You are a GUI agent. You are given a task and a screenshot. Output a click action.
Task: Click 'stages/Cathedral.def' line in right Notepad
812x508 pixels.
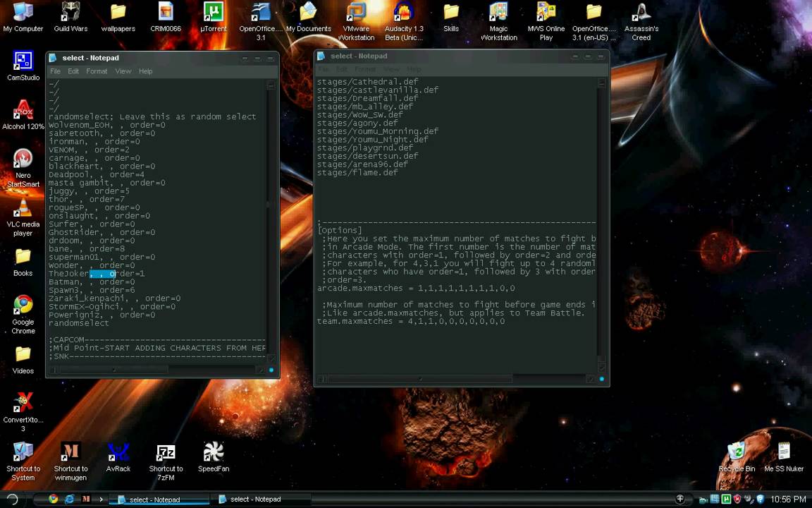368,81
